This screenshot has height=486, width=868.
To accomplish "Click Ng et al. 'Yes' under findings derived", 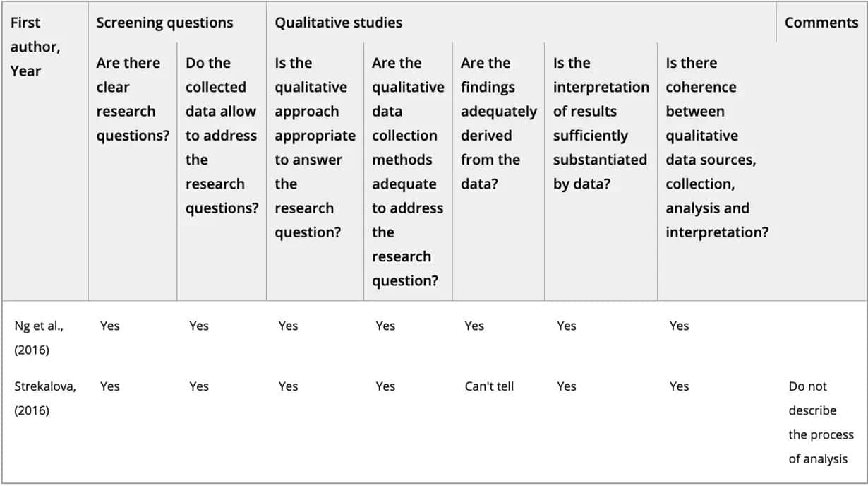I will (x=474, y=326).
